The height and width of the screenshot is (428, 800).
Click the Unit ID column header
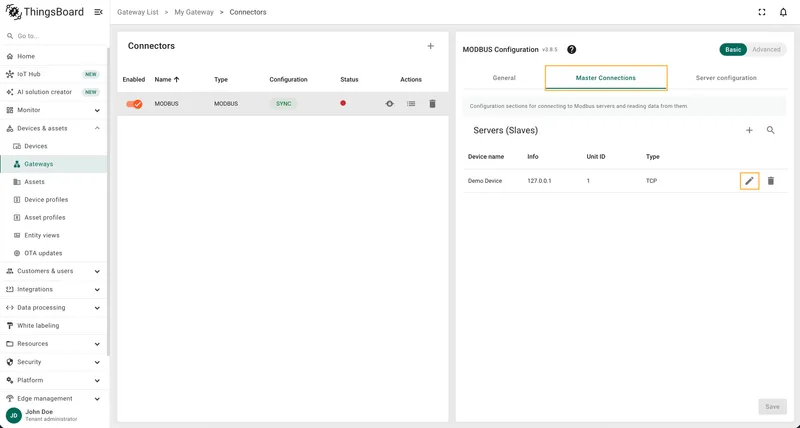pos(596,157)
